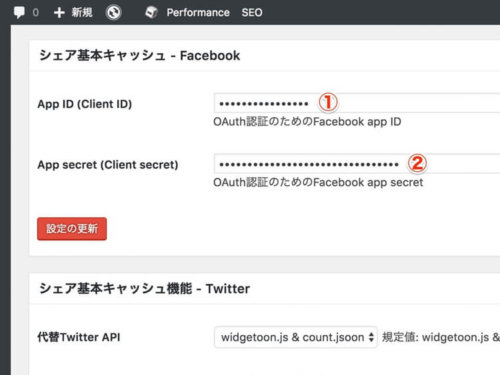Click the circled number ② marker

point(417,163)
